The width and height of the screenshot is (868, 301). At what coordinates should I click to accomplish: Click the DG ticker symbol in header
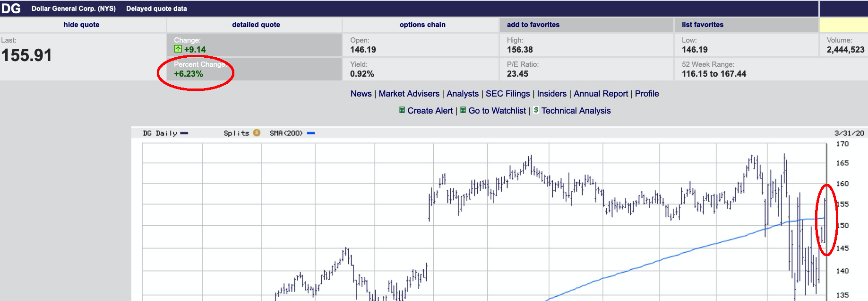pyautogui.click(x=11, y=9)
